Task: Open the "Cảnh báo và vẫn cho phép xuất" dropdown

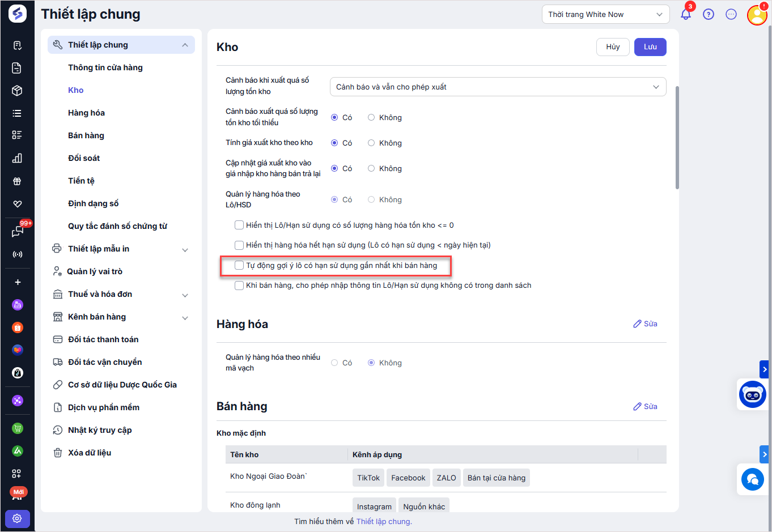Action: pyautogui.click(x=498, y=87)
